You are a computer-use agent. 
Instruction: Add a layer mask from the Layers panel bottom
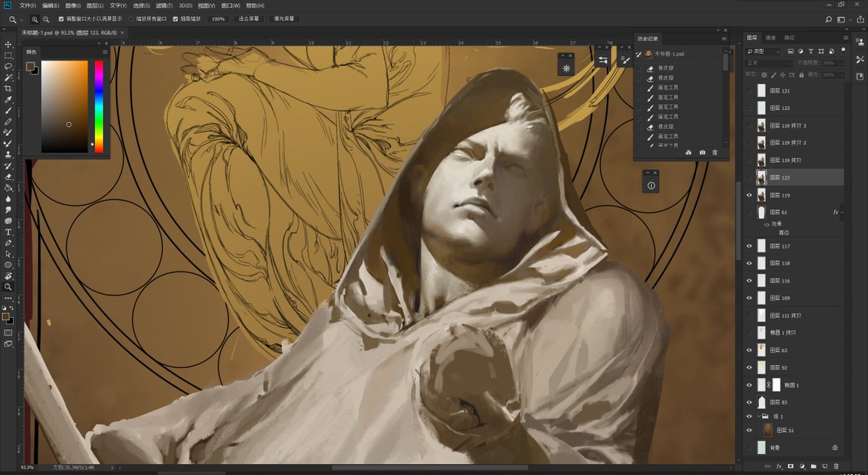pyautogui.click(x=791, y=466)
